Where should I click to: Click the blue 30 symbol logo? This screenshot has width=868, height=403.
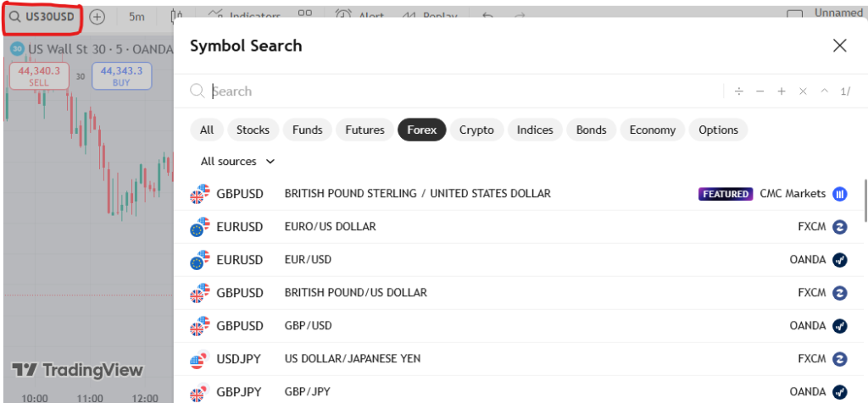(x=17, y=49)
